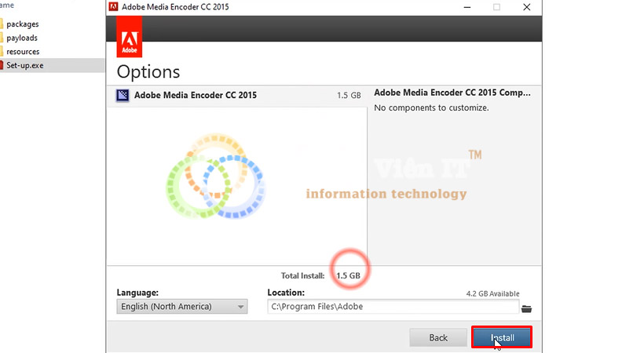
Task: Select the resources folder in Explorer
Action: click(x=23, y=51)
